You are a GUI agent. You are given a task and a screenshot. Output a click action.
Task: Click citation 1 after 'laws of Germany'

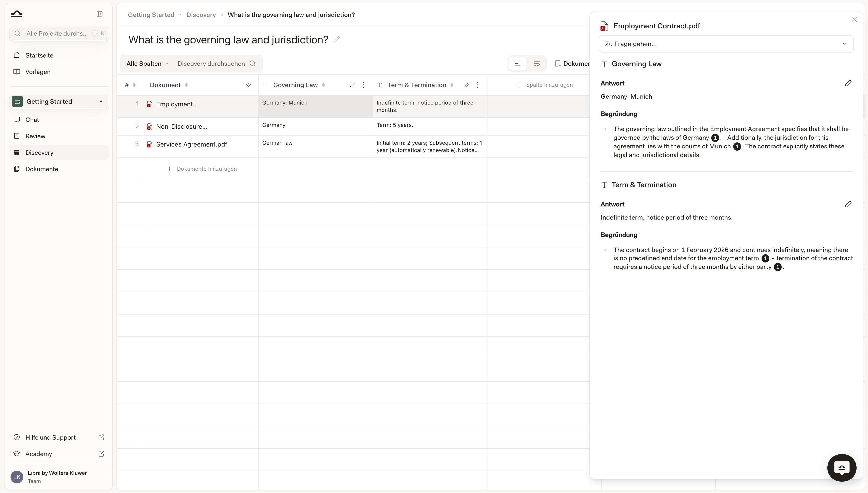click(715, 138)
